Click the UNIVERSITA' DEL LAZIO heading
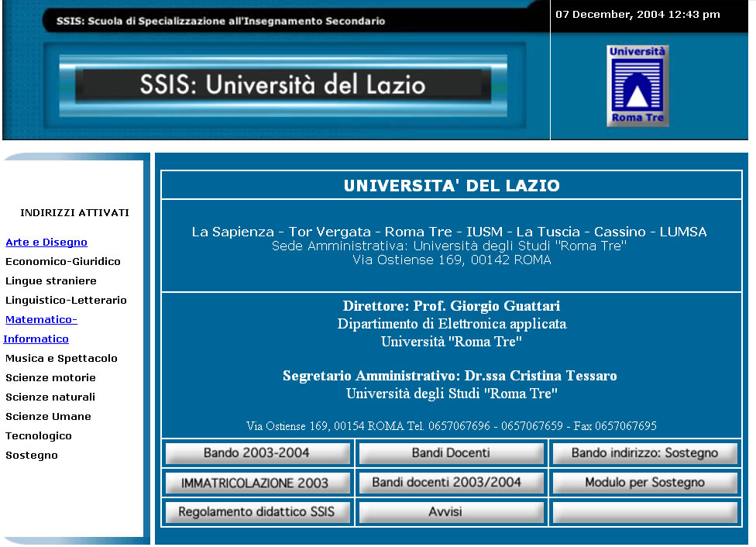756x547 pixels. click(x=452, y=186)
